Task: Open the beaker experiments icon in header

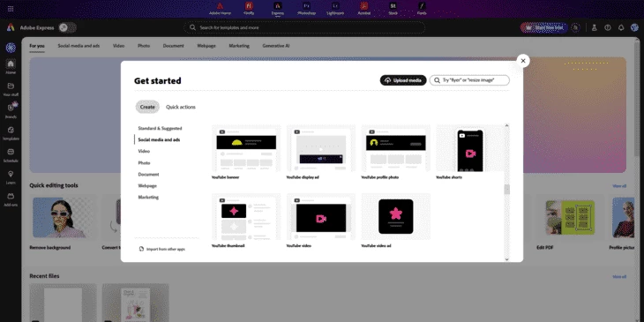Action: click(x=594, y=27)
